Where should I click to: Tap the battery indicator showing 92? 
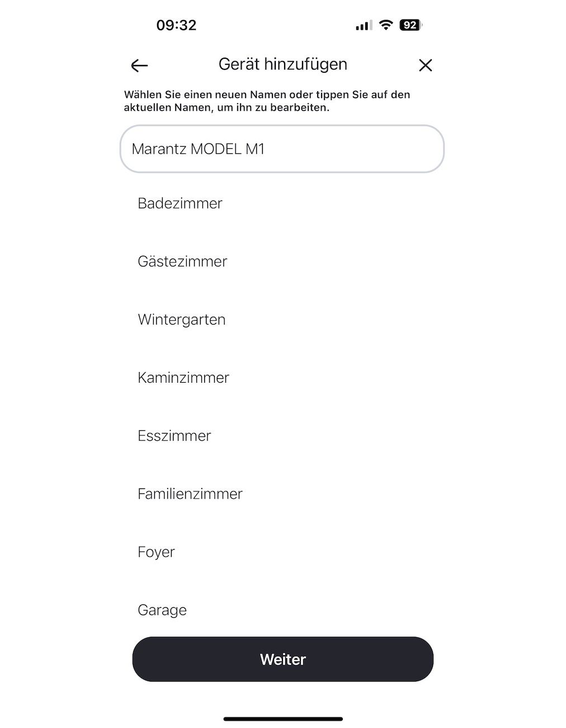coord(411,25)
